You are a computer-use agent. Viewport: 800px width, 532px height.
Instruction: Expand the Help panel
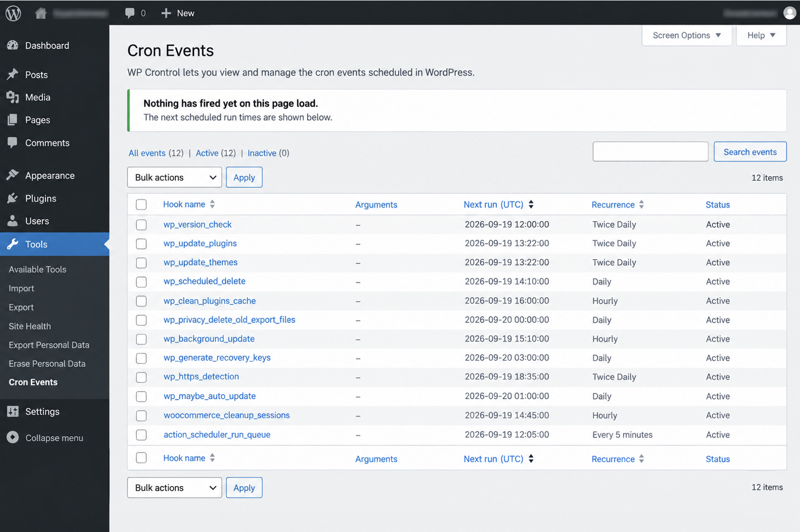point(761,35)
